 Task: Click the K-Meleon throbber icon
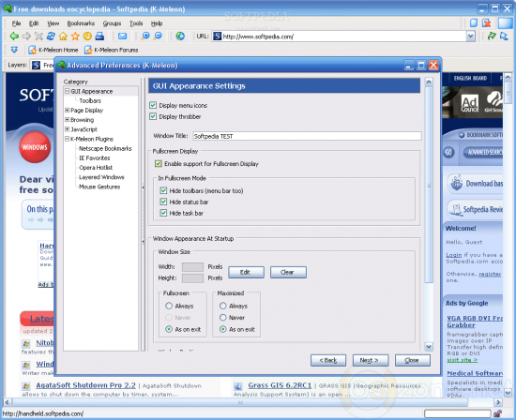click(505, 23)
